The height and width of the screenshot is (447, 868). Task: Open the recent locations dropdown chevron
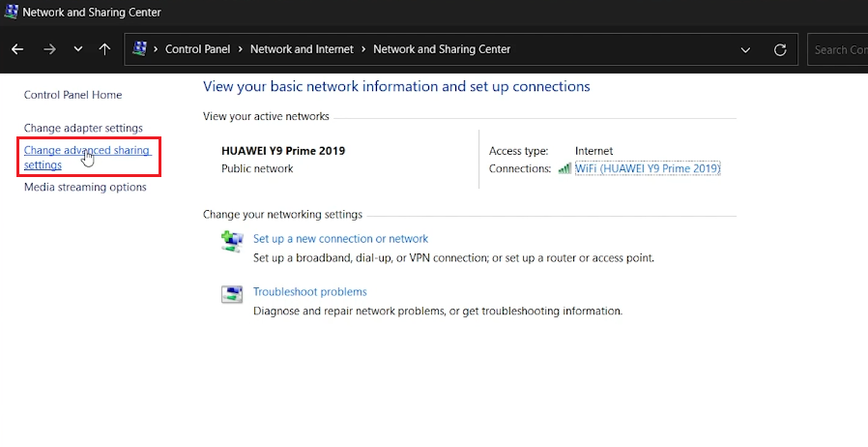77,49
